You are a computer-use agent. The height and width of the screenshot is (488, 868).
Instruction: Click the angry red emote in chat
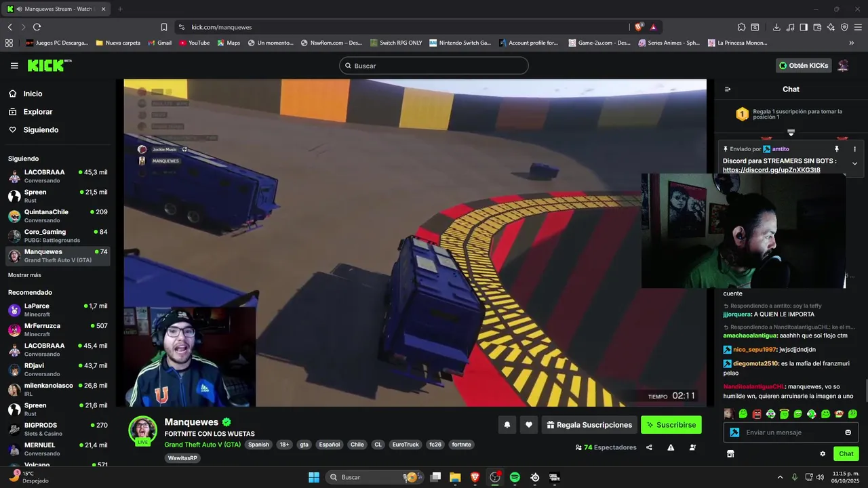[x=757, y=414]
